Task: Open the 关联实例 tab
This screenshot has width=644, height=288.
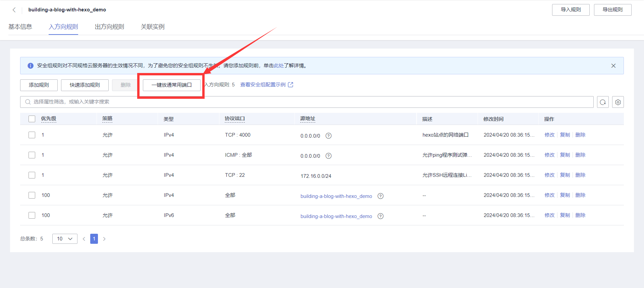Action: 153,27
